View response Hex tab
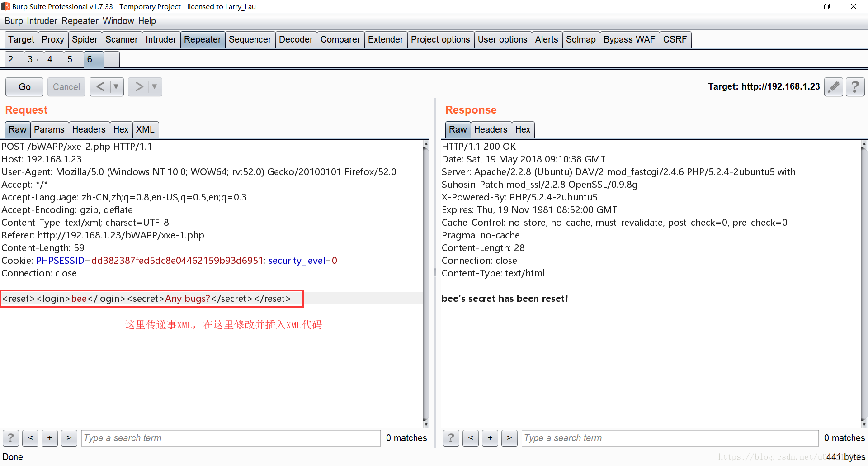 click(523, 129)
